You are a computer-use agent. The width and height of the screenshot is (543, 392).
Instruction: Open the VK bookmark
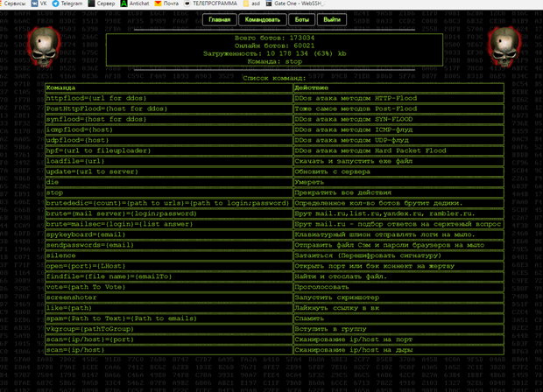[x=39, y=3]
